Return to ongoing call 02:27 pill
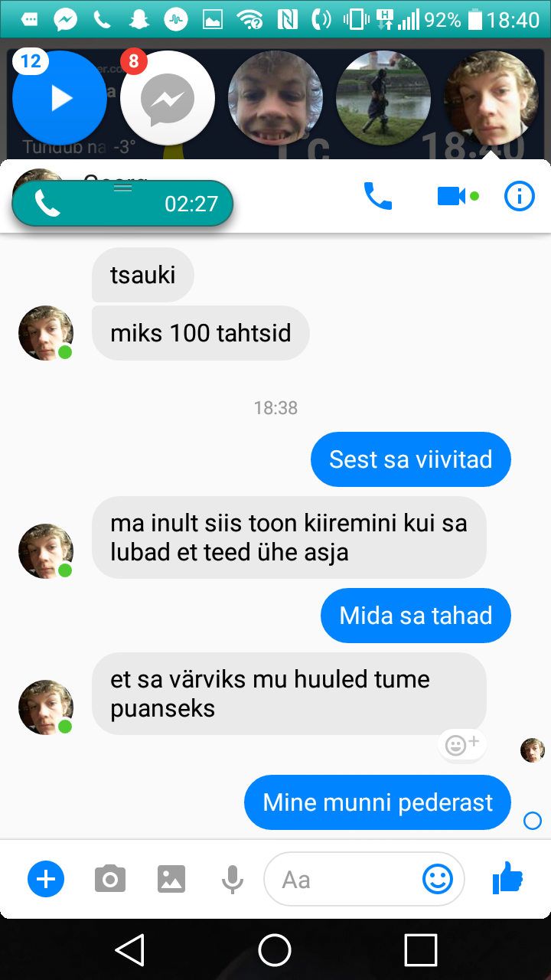 click(122, 204)
